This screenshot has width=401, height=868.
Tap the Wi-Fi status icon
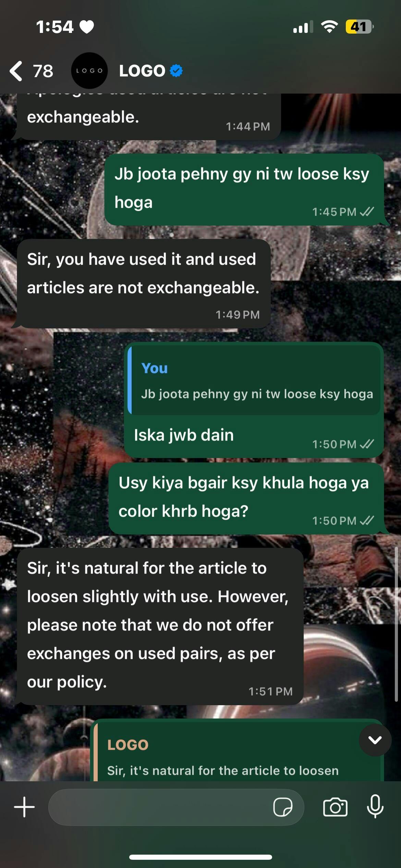[329, 26]
